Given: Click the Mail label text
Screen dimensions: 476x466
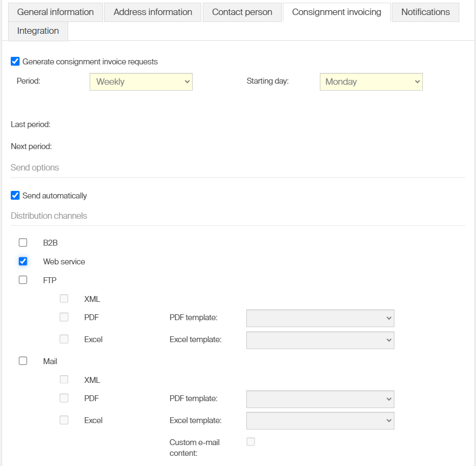Looking at the screenshot, I should 50,361.
